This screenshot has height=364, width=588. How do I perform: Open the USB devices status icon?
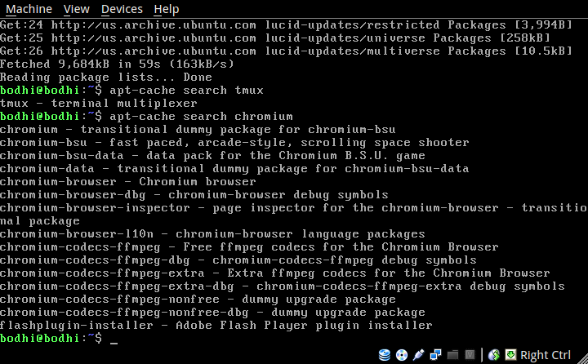pos(418,355)
